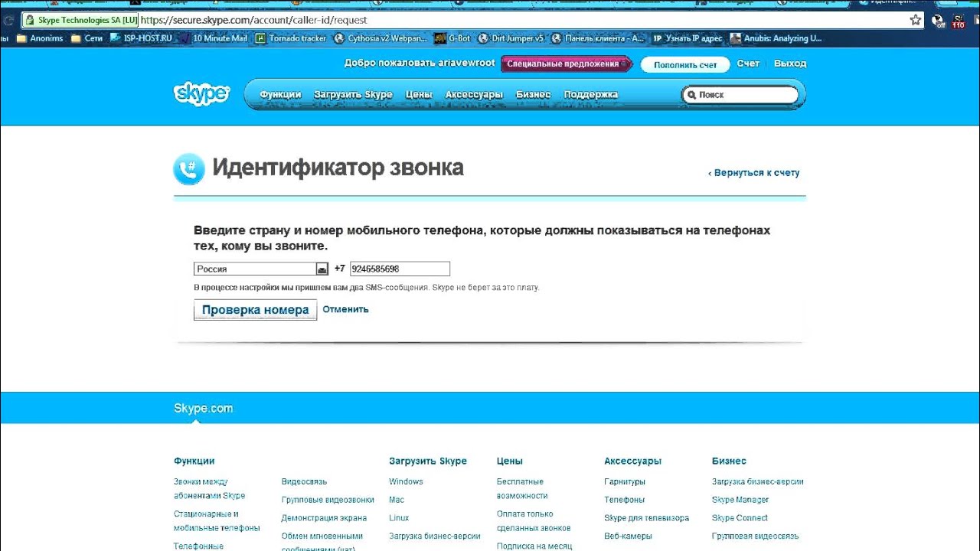Open the Веб-камеры footer link

coord(628,536)
